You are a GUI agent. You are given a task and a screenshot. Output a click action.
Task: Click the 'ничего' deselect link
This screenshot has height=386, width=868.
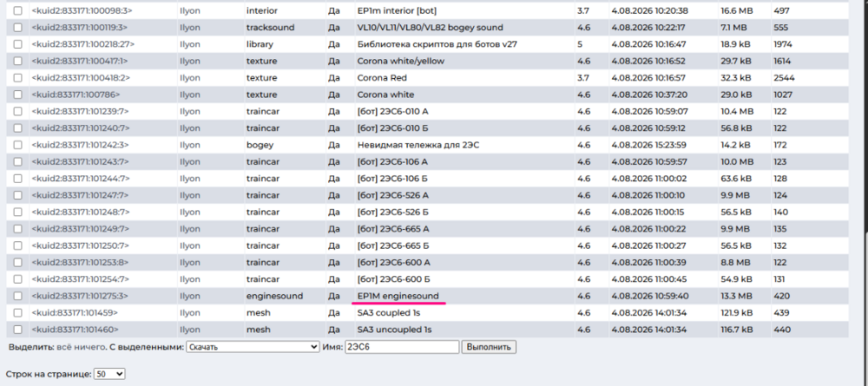(89, 347)
